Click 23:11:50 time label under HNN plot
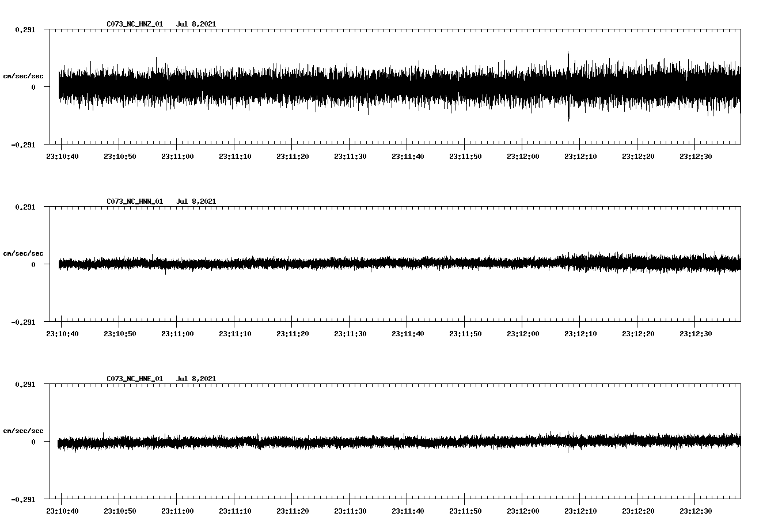 coord(465,333)
